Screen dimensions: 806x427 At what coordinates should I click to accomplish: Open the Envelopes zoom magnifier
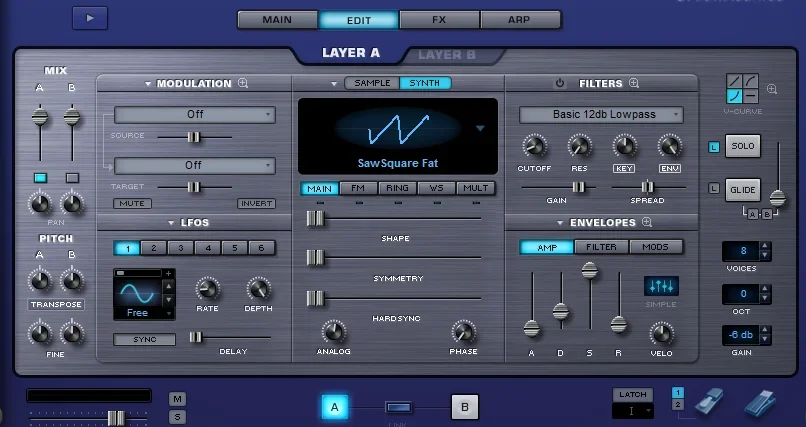point(647,222)
